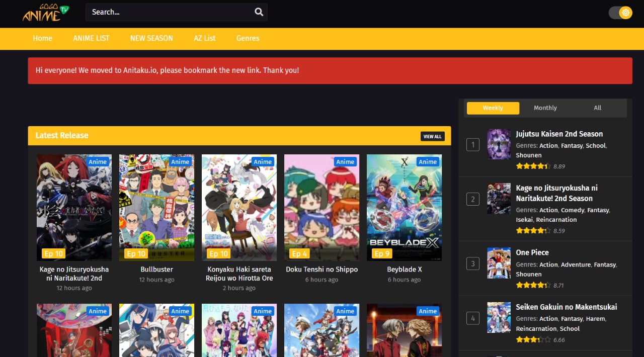This screenshot has width=644, height=357.
Task: Click the GogoAnime TV logo
Action: pos(45,13)
